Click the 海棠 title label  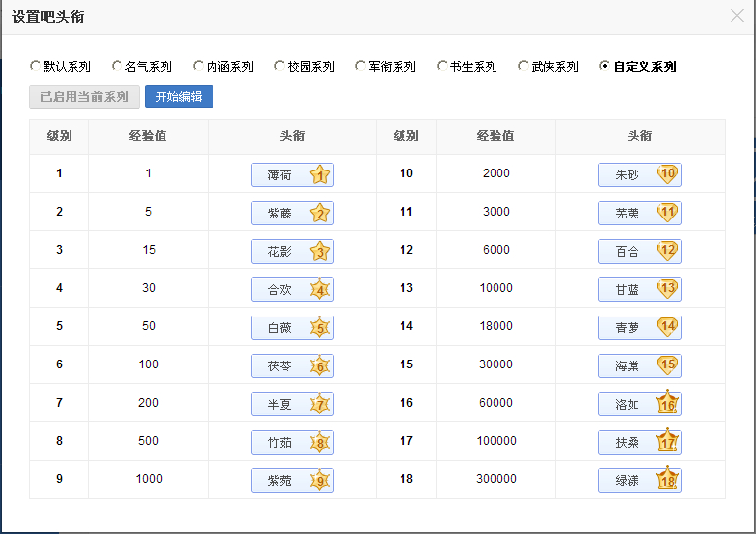tap(627, 366)
